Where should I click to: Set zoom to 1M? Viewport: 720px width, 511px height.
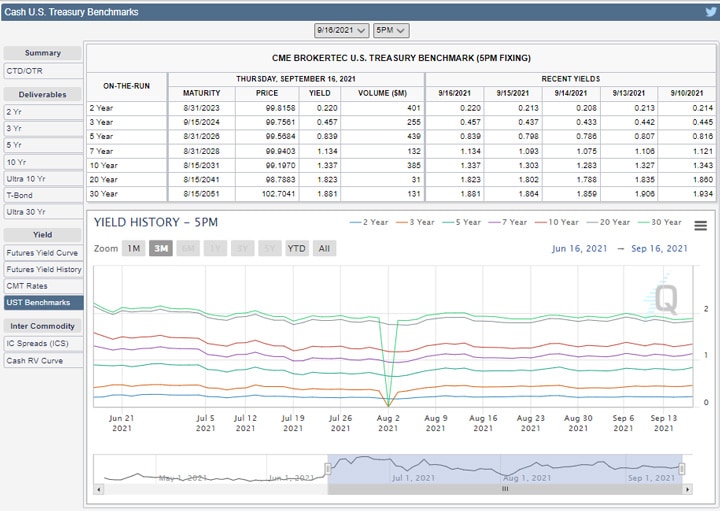coord(133,248)
